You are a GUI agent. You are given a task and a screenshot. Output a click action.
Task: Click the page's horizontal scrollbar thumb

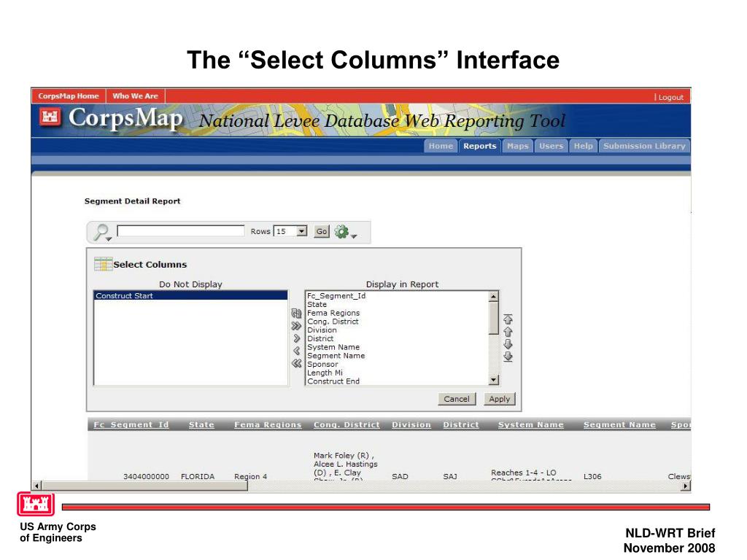[145, 486]
